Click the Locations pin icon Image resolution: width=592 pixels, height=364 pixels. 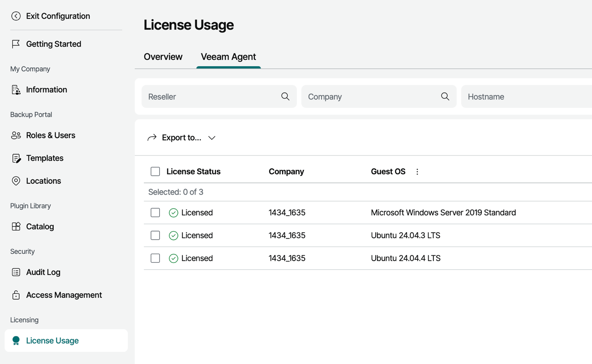[x=16, y=181]
